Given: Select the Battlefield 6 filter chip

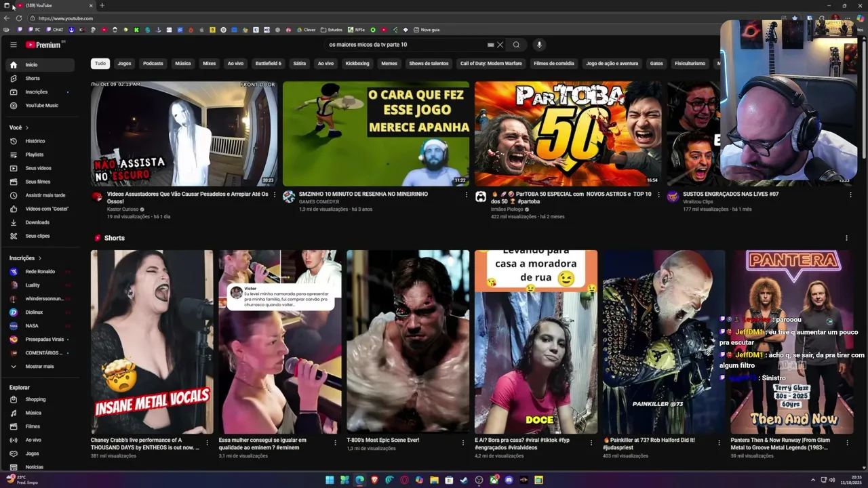Looking at the screenshot, I should [268, 64].
